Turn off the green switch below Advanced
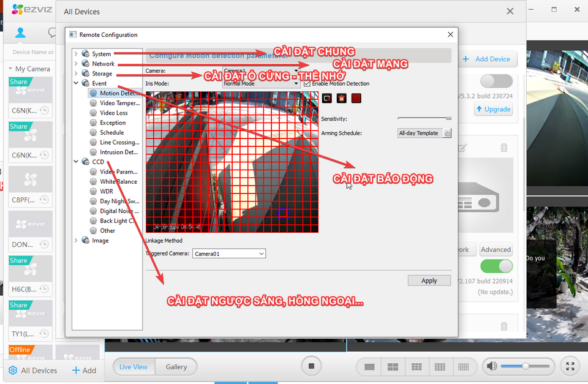 tap(497, 266)
